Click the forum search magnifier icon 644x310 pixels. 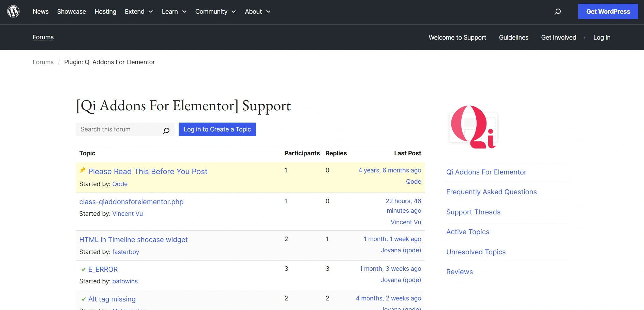pos(166,130)
